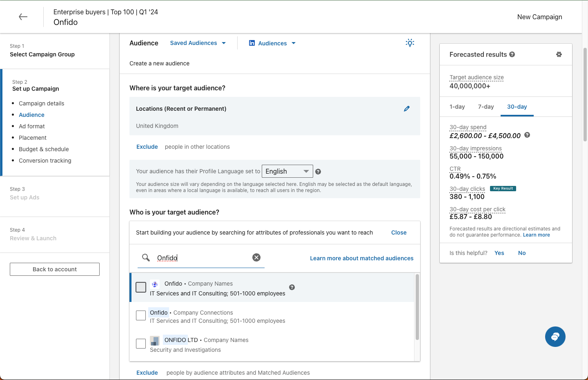This screenshot has height=380, width=588.
Task: Switch to the 7-day forecast tab
Action: click(x=486, y=107)
